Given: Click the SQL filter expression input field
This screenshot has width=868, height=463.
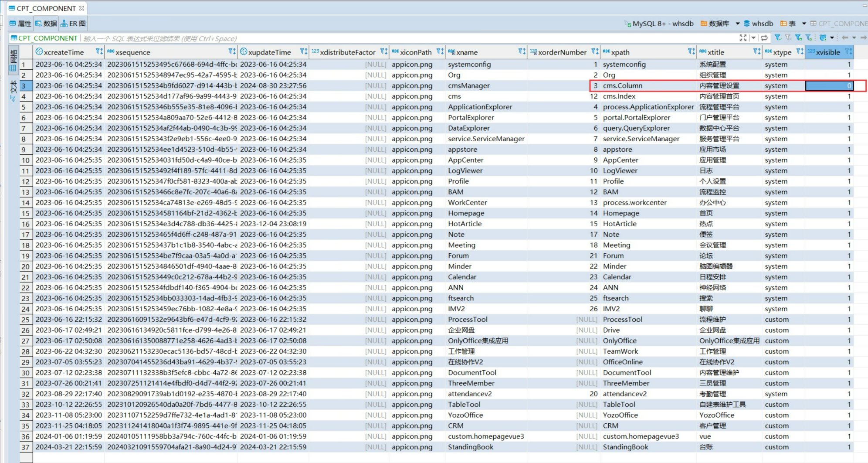Looking at the screenshot, I should tap(392, 38).
